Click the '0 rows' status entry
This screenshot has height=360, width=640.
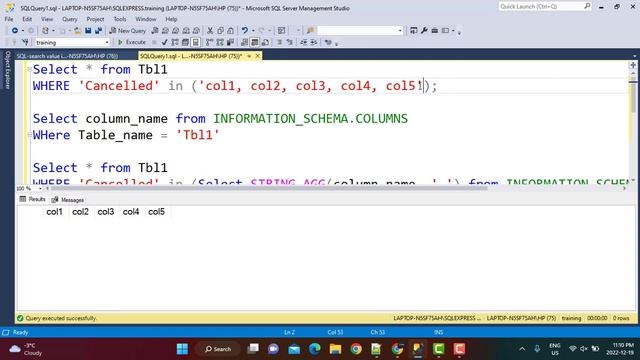coord(621,318)
